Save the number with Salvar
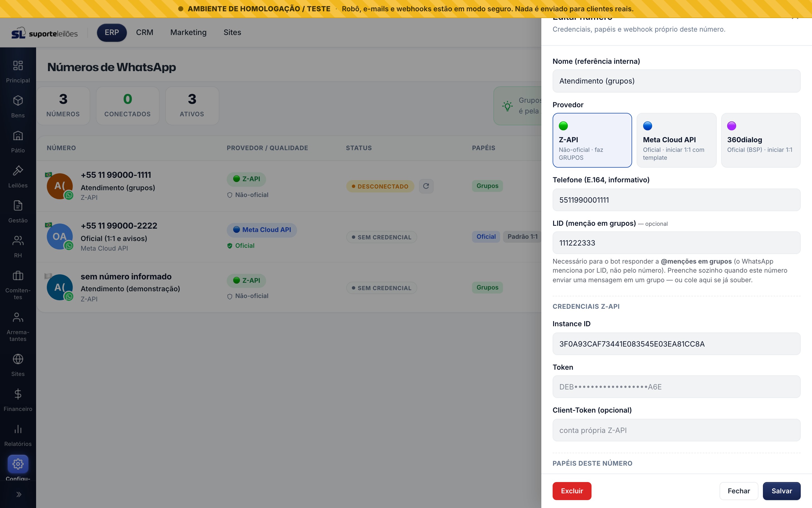This screenshot has height=508, width=812. click(x=782, y=491)
